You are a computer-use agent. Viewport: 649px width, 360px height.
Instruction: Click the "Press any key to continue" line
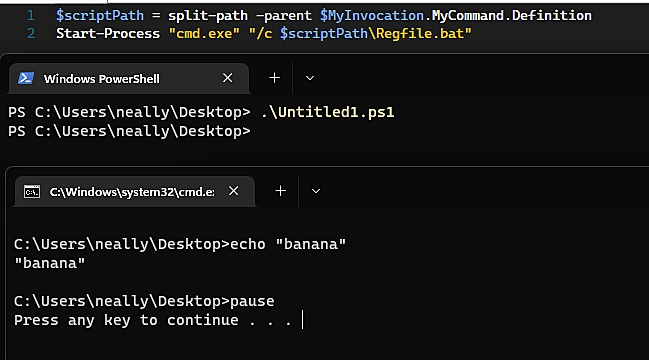153,320
